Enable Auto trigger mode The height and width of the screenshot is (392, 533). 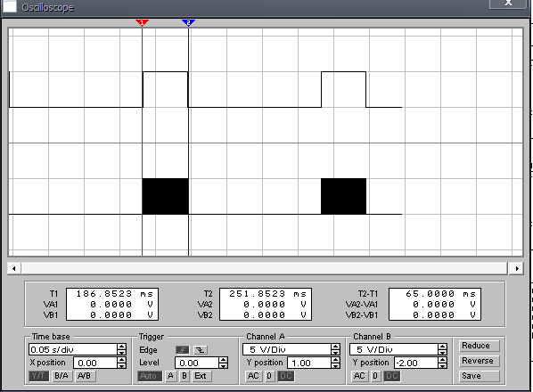point(150,376)
